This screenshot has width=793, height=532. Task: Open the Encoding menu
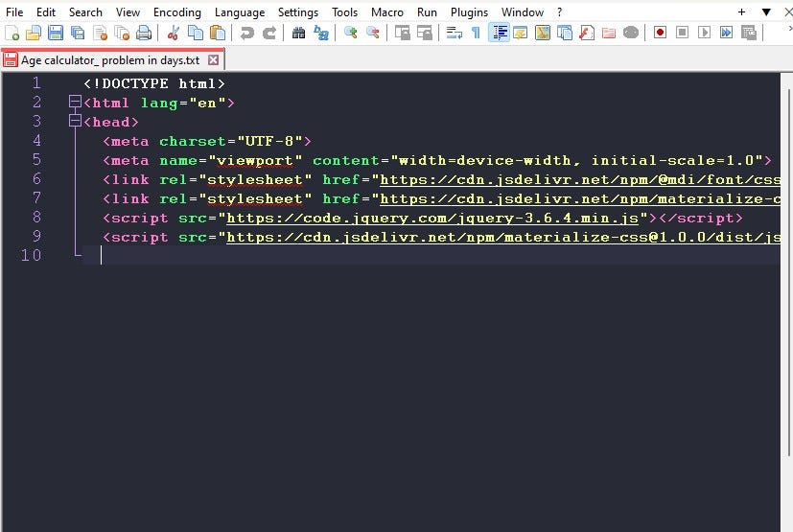177,12
